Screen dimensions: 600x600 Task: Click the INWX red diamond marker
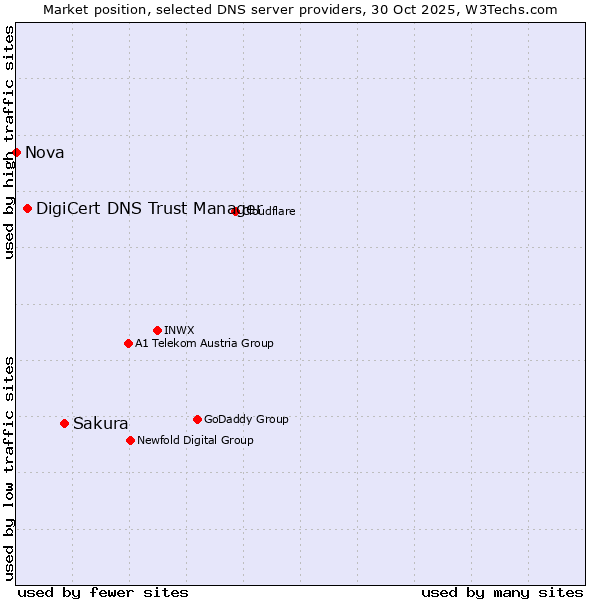coord(157,330)
